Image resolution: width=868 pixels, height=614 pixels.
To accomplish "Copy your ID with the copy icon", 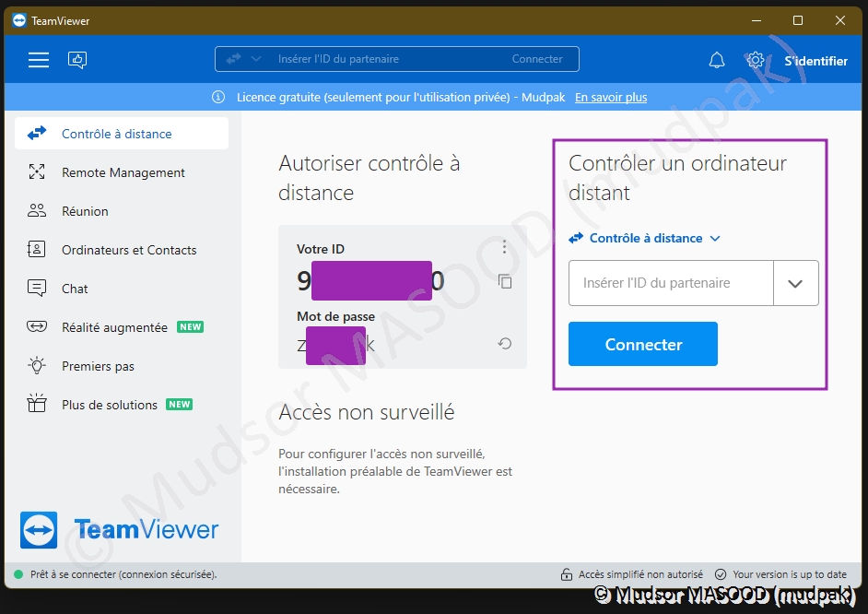I will (x=505, y=281).
